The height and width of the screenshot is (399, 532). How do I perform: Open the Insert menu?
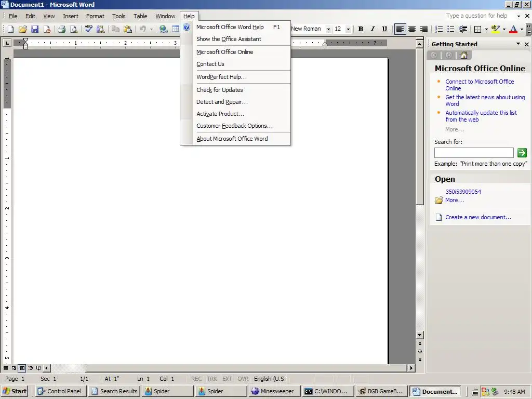point(71,16)
